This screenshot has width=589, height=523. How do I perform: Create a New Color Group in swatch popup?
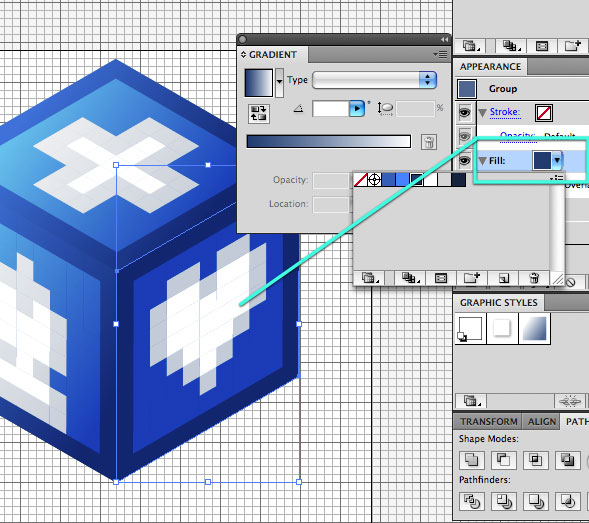click(472, 278)
